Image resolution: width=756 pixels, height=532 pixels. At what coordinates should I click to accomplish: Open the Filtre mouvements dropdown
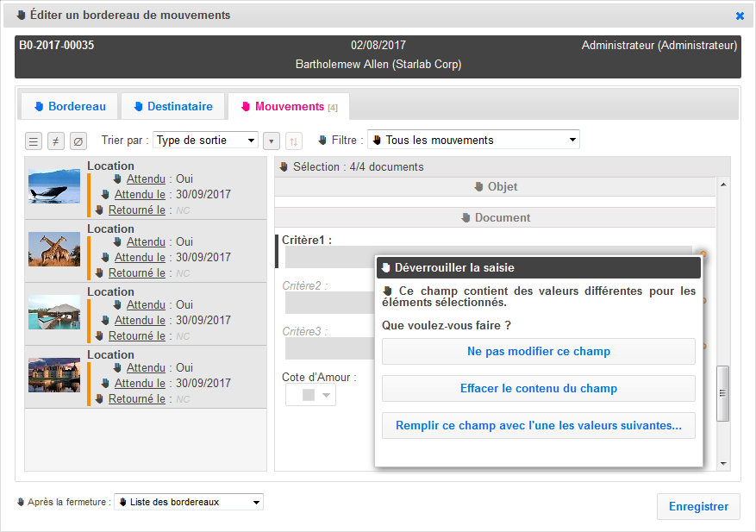473,140
